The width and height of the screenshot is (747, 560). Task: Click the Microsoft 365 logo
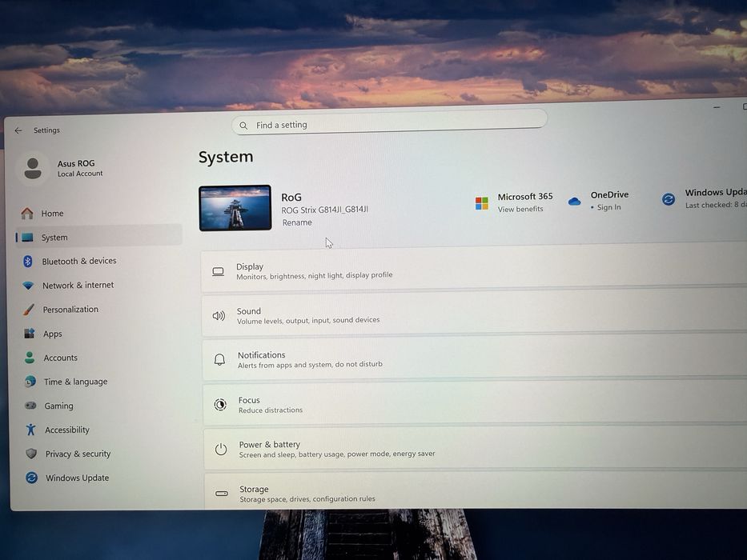[482, 203]
